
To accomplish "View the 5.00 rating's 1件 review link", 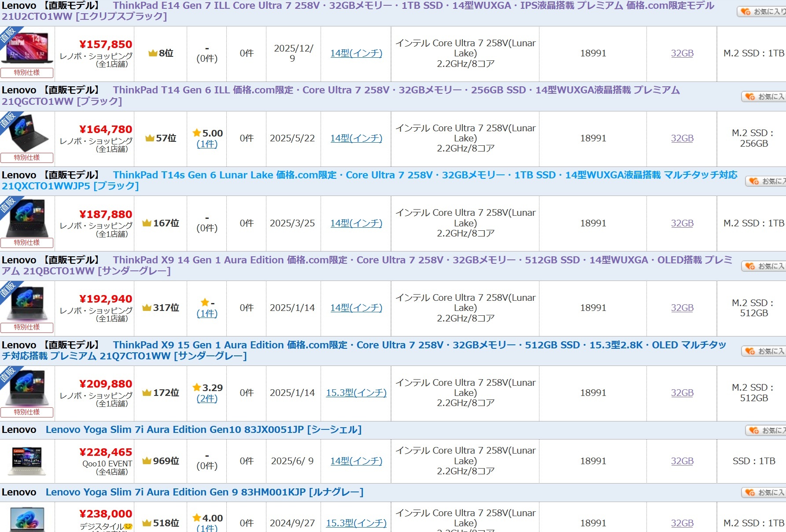I will (207, 144).
